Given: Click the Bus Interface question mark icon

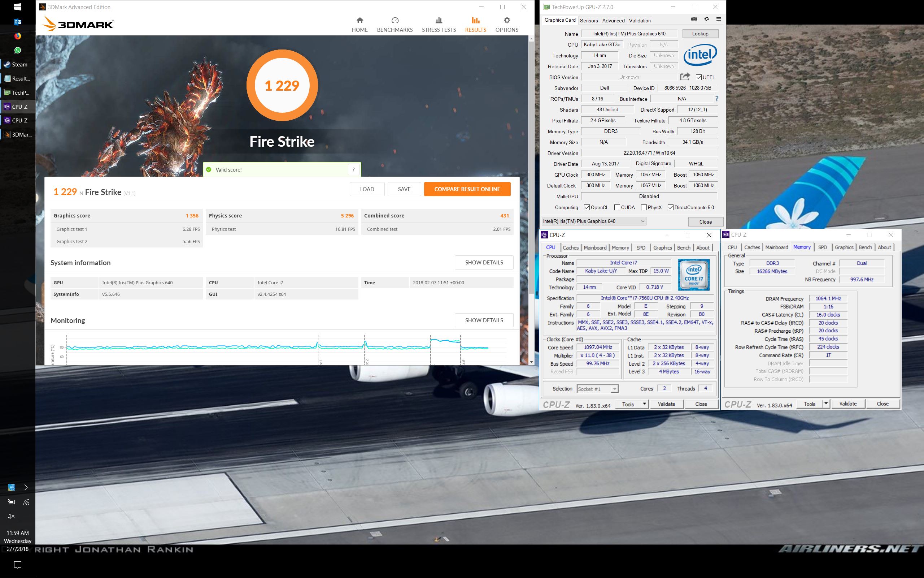Looking at the screenshot, I should tap(717, 99).
